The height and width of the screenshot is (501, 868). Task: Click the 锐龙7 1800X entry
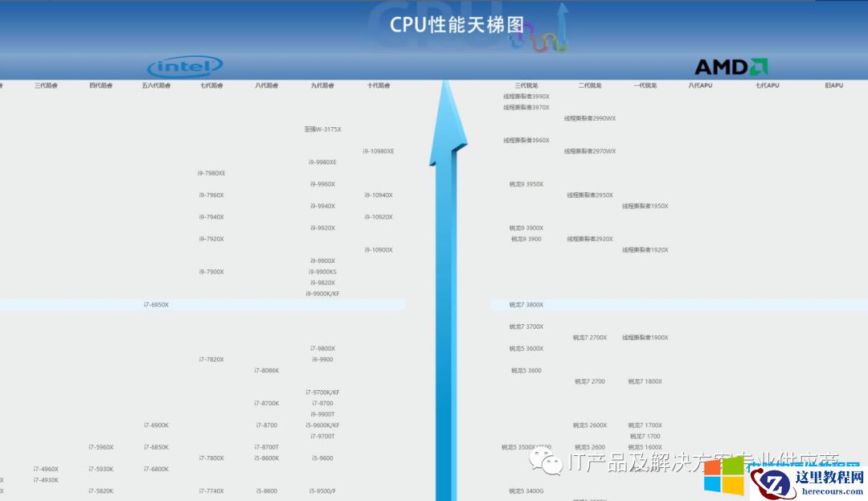coord(645,381)
